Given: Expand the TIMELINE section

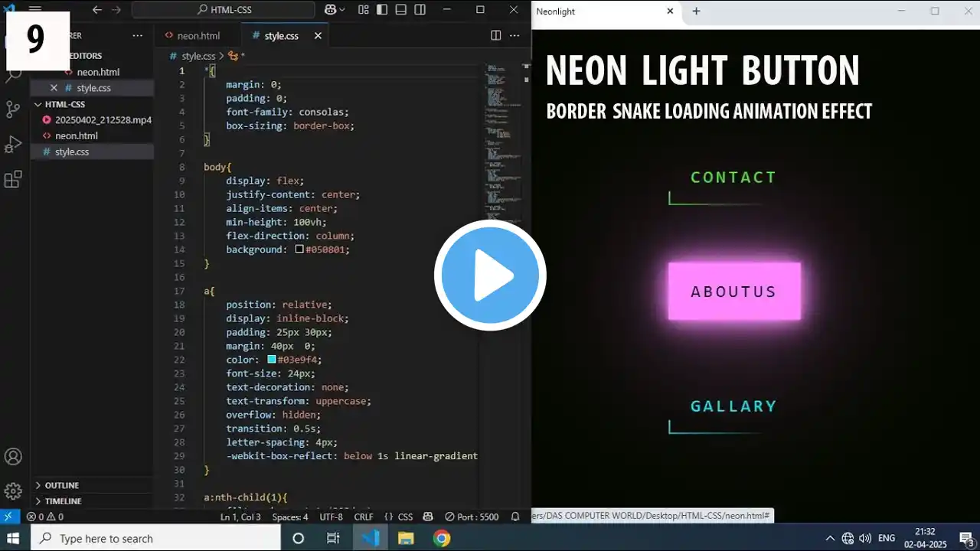Looking at the screenshot, I should point(63,501).
